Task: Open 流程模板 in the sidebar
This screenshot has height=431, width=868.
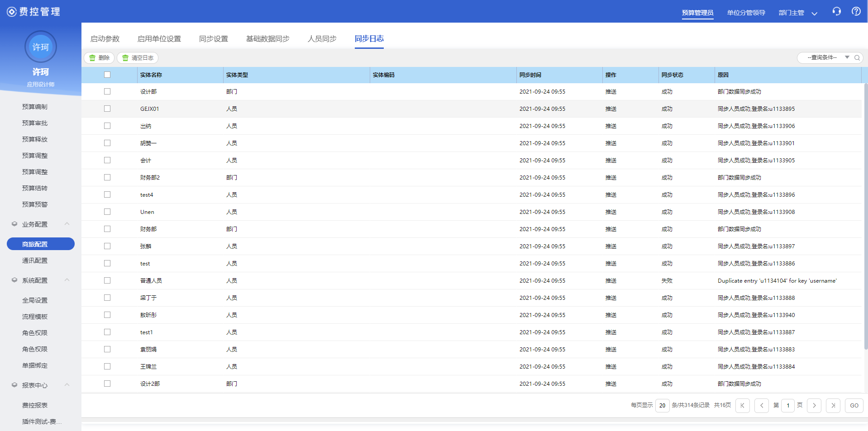Action: (x=35, y=317)
